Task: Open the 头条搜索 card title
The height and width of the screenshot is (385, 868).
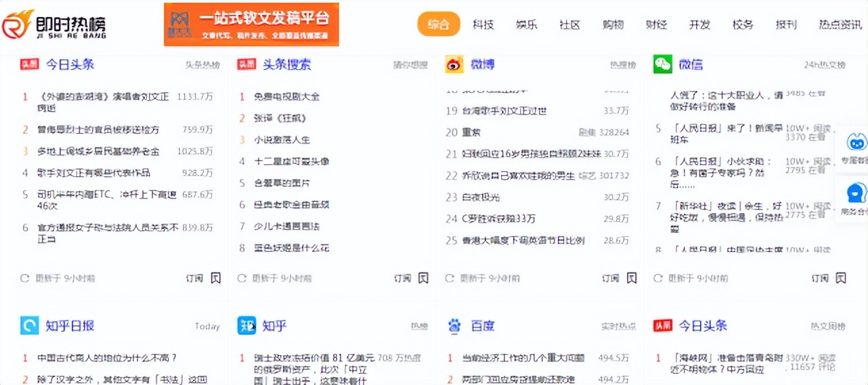Action: point(287,64)
